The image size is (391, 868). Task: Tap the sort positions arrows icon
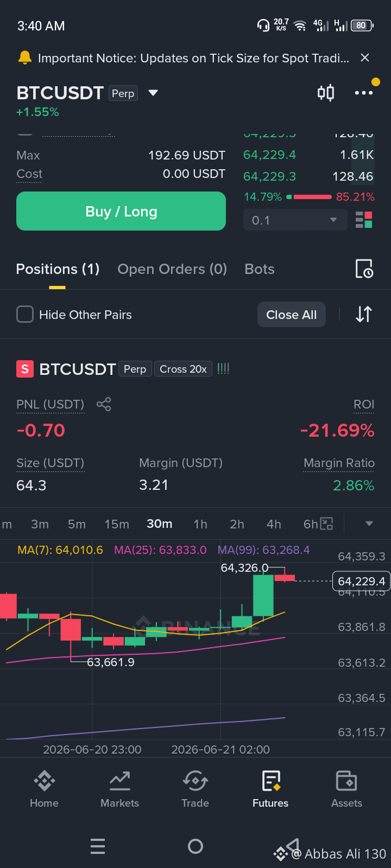tap(364, 314)
